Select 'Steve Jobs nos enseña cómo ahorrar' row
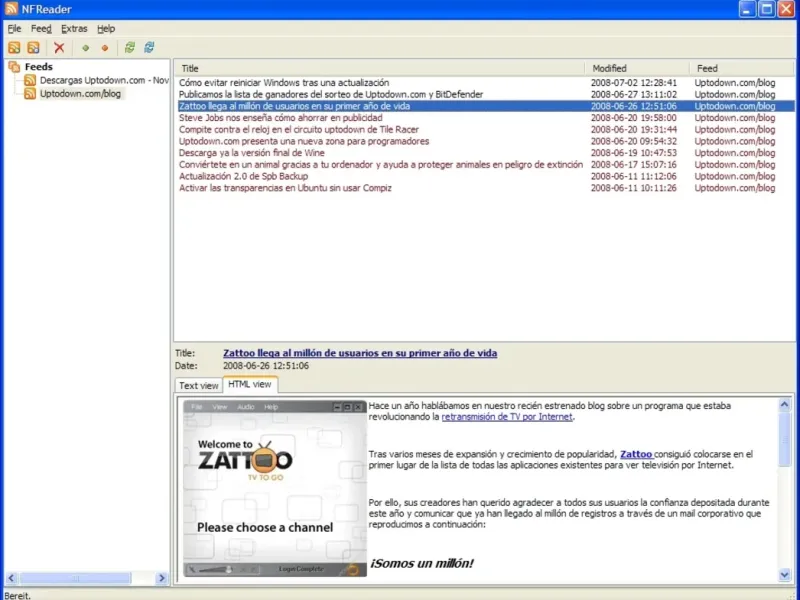Viewport: 800px width, 600px height. pyautogui.click(x=485, y=118)
